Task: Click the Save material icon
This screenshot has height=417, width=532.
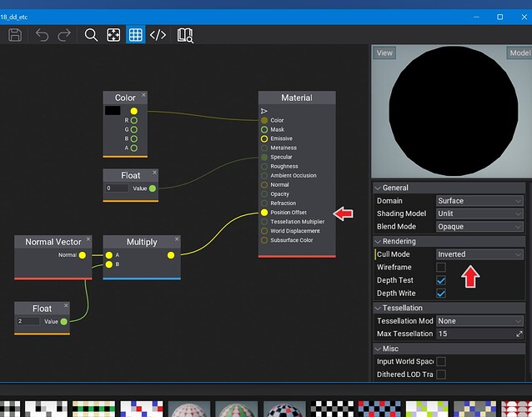Action: pyautogui.click(x=15, y=35)
